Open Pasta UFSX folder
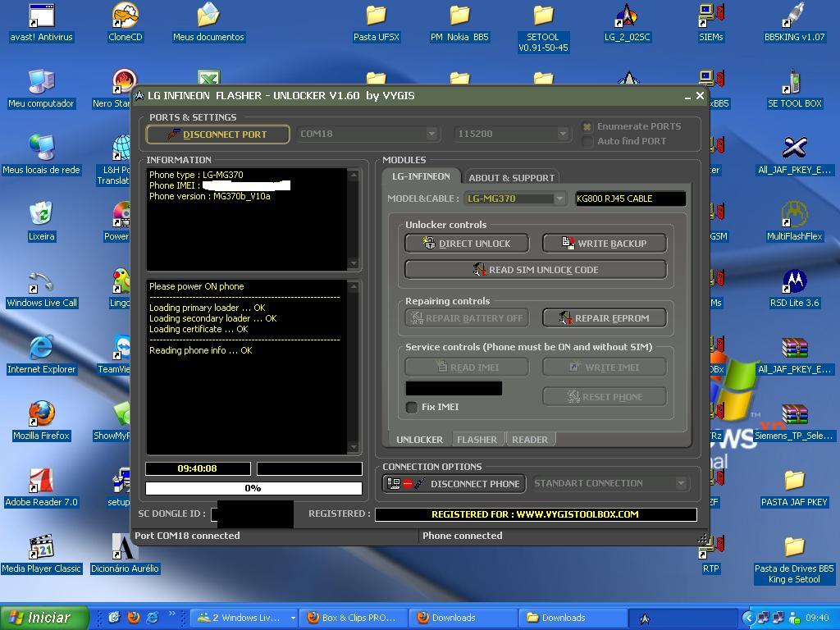This screenshot has width=840, height=630. [376, 22]
